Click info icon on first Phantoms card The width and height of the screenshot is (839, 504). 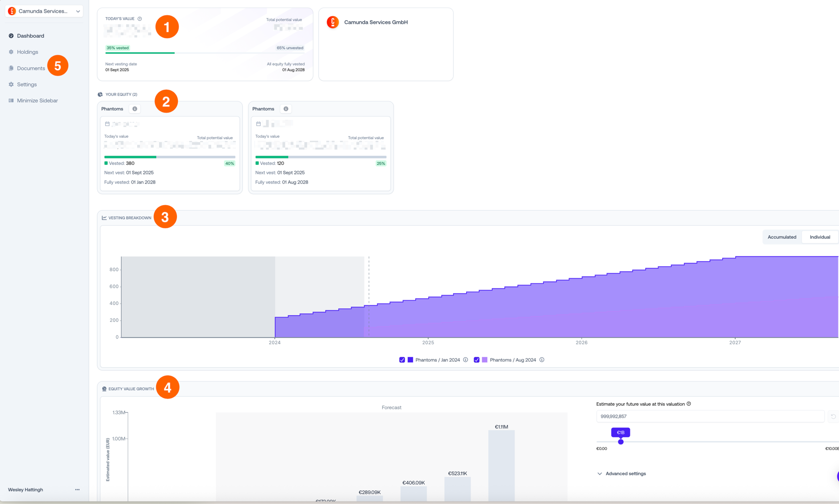point(135,109)
